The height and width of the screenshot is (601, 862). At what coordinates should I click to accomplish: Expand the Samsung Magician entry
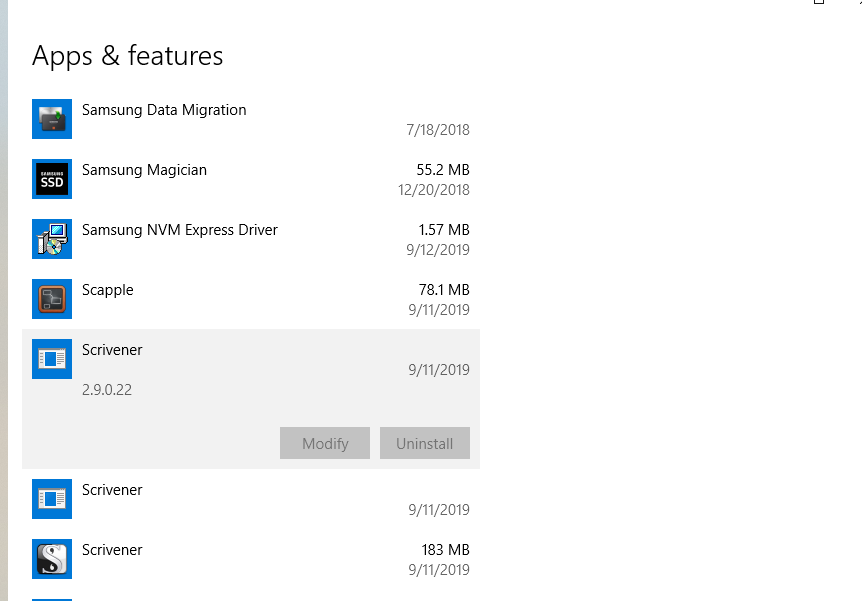(x=250, y=179)
